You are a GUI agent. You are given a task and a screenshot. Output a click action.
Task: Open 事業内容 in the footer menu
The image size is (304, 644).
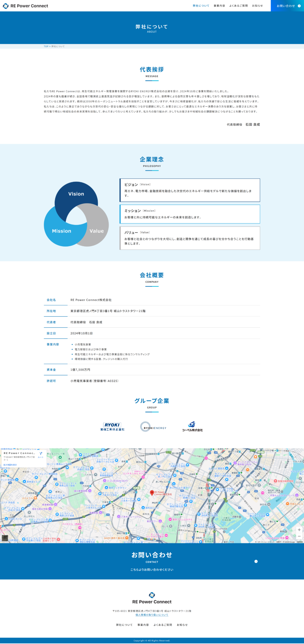pos(143,625)
